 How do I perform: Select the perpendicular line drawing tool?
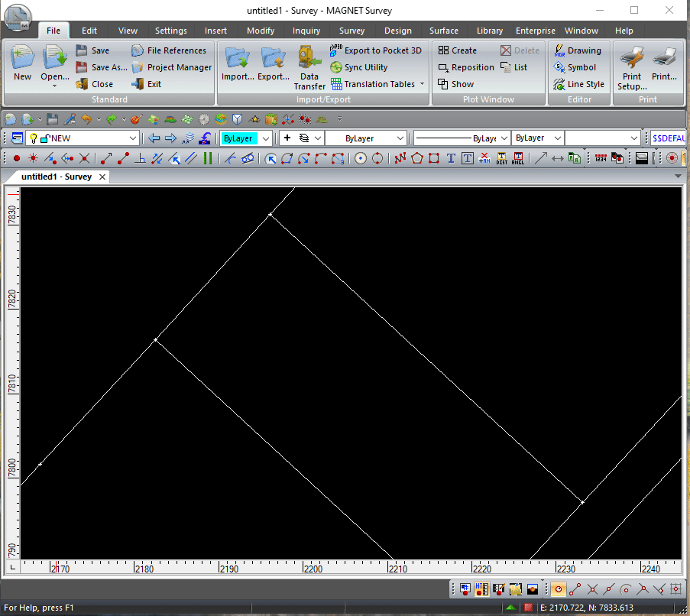tap(141, 158)
